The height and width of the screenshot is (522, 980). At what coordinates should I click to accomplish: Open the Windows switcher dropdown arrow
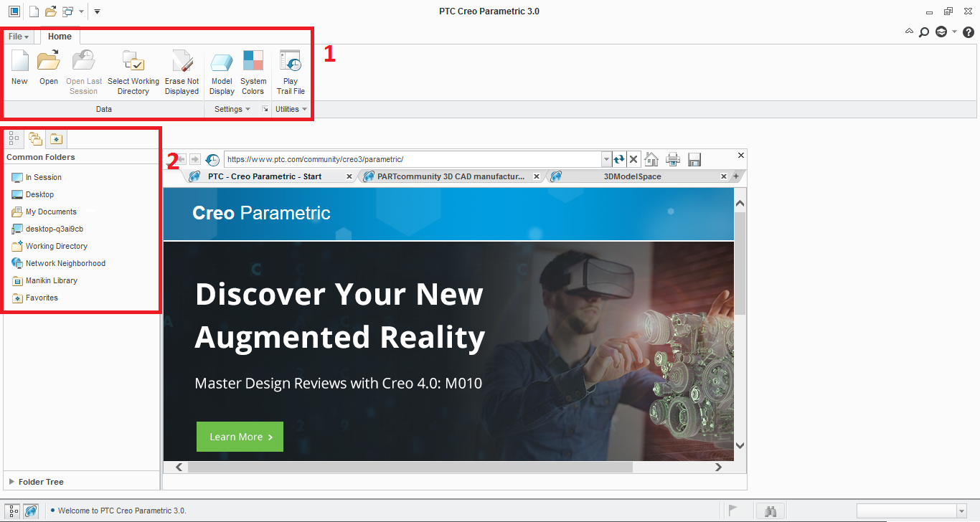point(81,11)
